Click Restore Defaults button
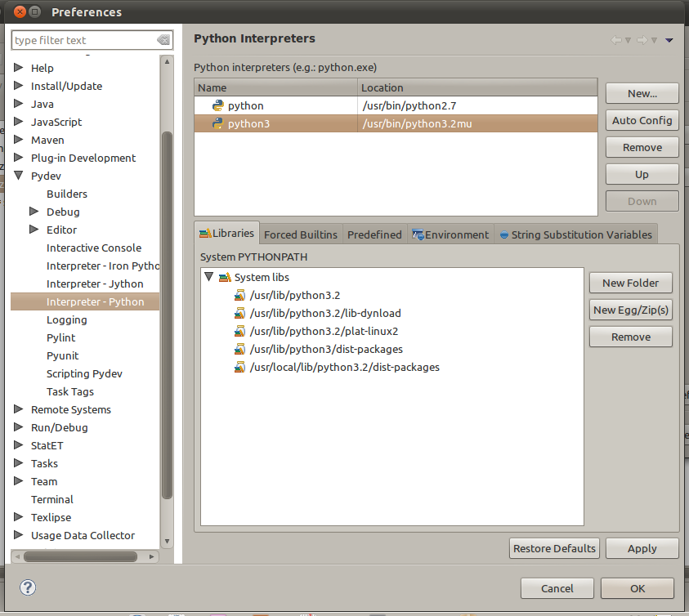This screenshot has height=616, width=689. tap(555, 548)
